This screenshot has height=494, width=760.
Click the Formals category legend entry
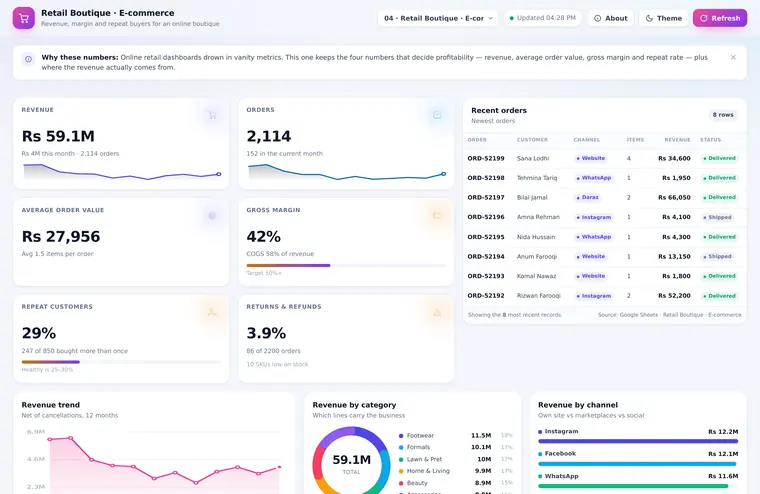click(x=455, y=447)
